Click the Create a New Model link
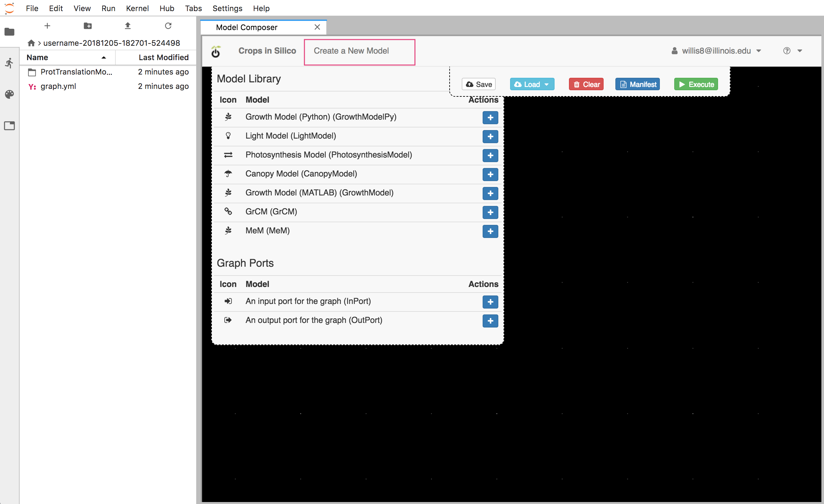824x504 pixels. (351, 51)
